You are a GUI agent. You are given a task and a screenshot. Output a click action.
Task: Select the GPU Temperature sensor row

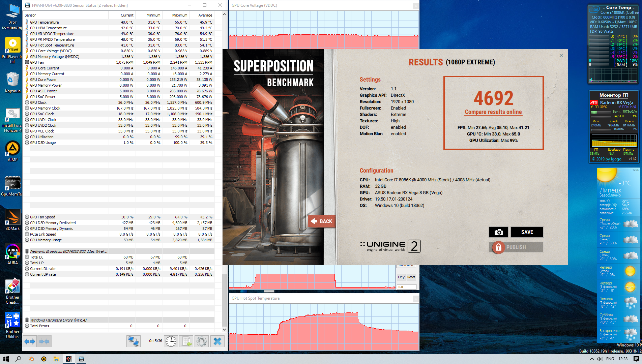(119, 22)
